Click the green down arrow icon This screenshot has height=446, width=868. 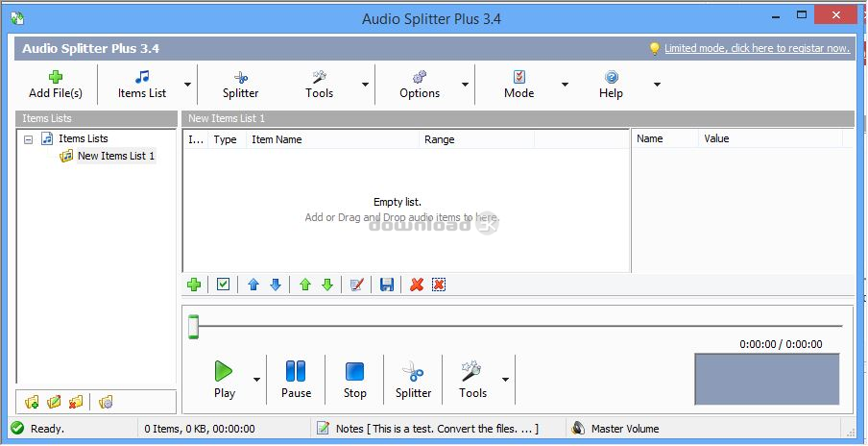(327, 285)
